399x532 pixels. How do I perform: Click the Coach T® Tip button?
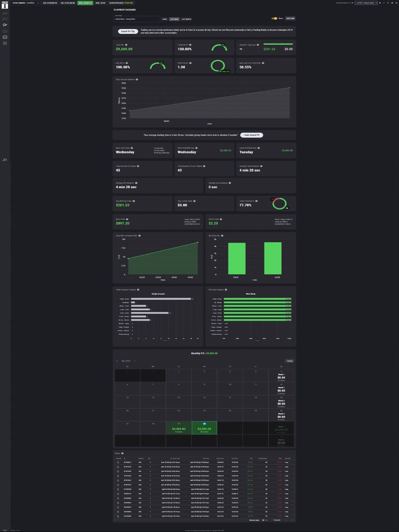(x=127, y=31)
